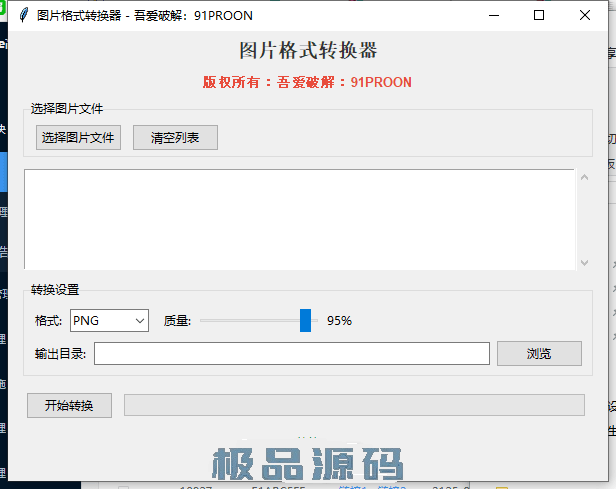Click the red 版权所有 copyright text
Image resolution: width=616 pixels, height=489 pixels.
pos(307,82)
